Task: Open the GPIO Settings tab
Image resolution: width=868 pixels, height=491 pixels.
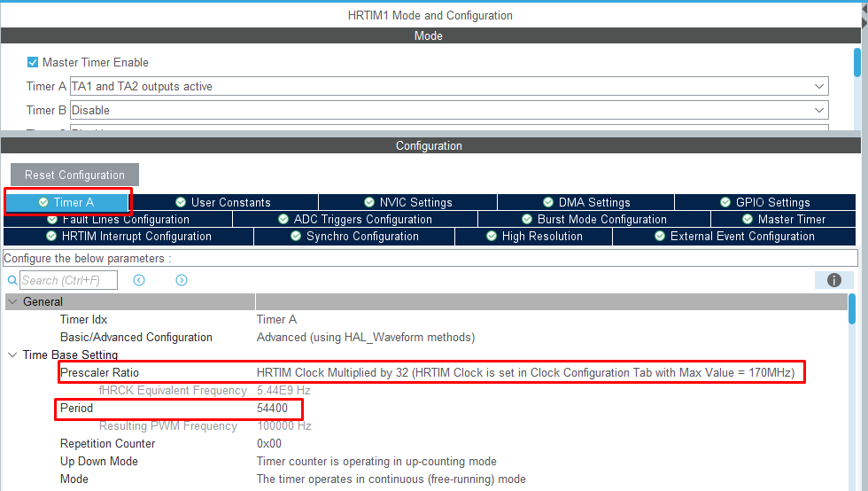Action: [765, 202]
